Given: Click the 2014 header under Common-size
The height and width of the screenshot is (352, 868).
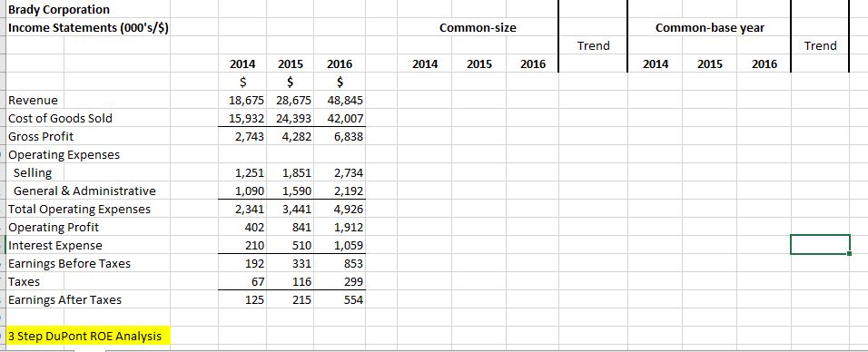Looking at the screenshot, I should [x=425, y=64].
